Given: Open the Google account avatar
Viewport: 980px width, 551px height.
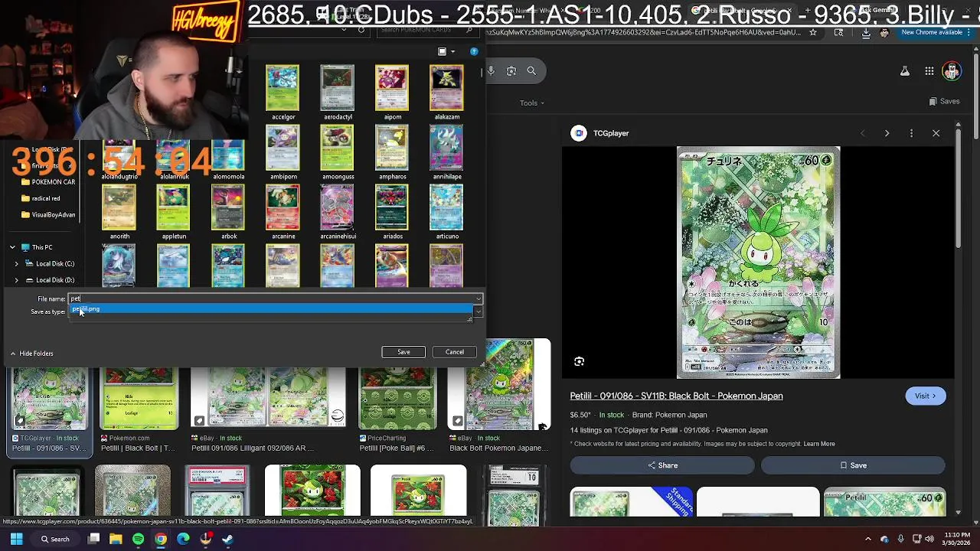Looking at the screenshot, I should tap(952, 71).
